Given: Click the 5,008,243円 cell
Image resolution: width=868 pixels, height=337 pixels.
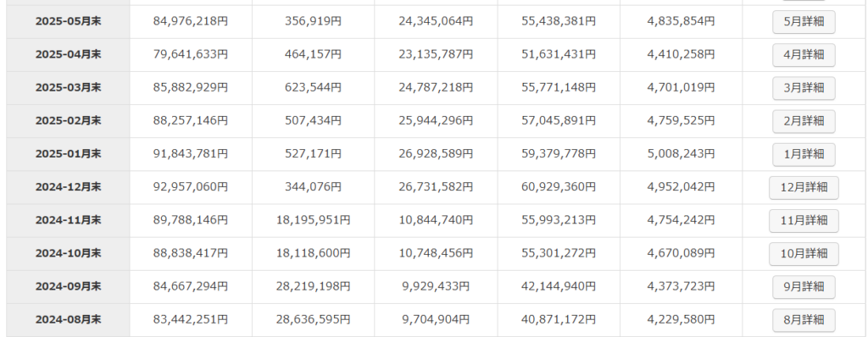Looking at the screenshot, I should coord(681,154).
